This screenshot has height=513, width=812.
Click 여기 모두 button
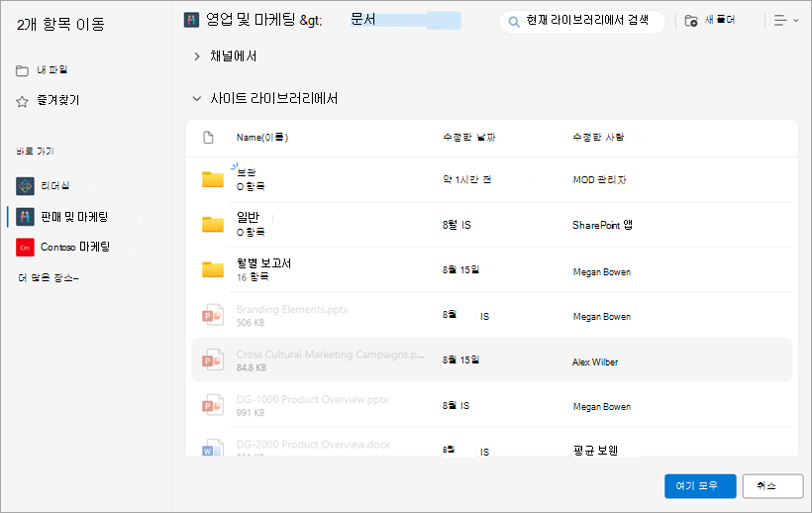point(700,486)
